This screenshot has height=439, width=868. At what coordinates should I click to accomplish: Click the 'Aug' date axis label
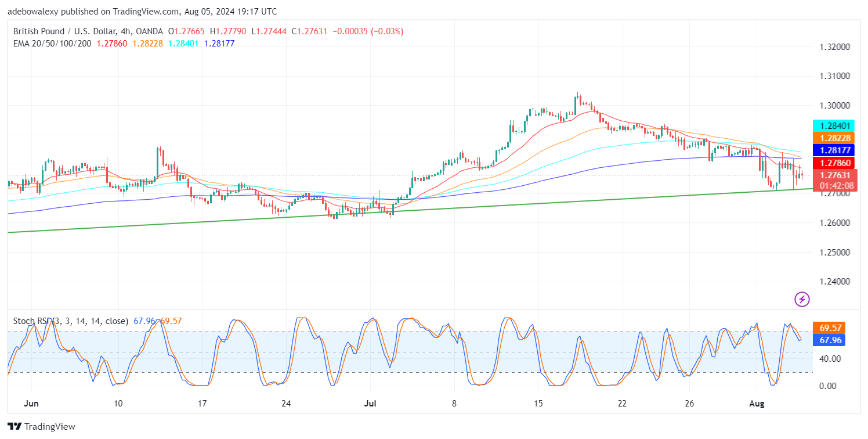point(758,403)
